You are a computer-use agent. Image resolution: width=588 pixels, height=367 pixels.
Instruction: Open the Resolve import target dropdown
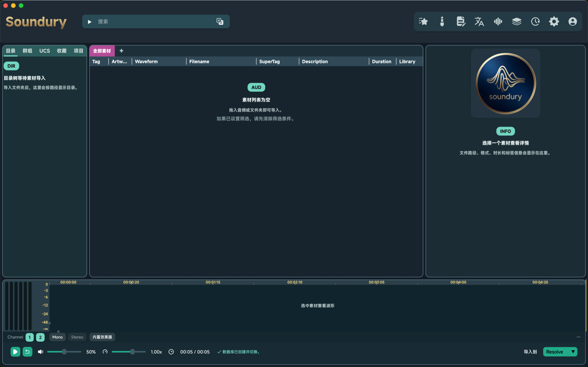[x=560, y=352]
